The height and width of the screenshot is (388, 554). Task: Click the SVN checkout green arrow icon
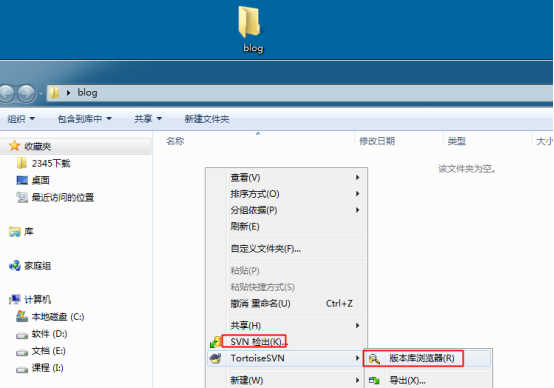[216, 342]
